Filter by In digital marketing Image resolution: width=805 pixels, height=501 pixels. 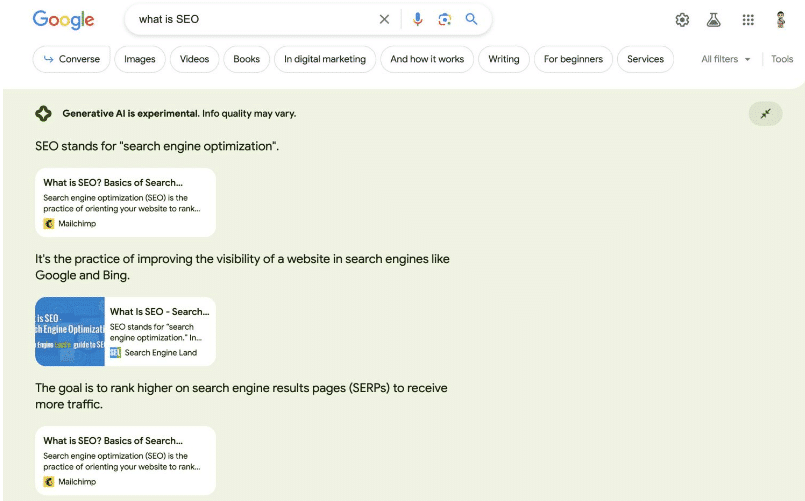(x=325, y=59)
